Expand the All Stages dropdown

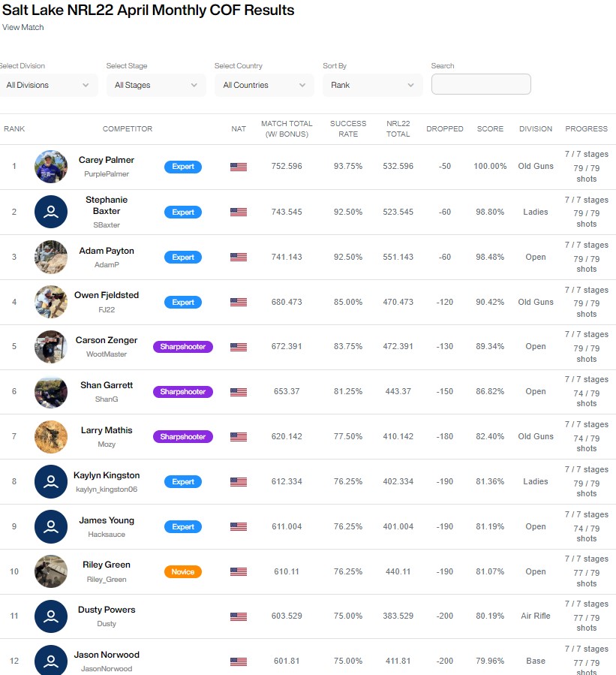(156, 85)
